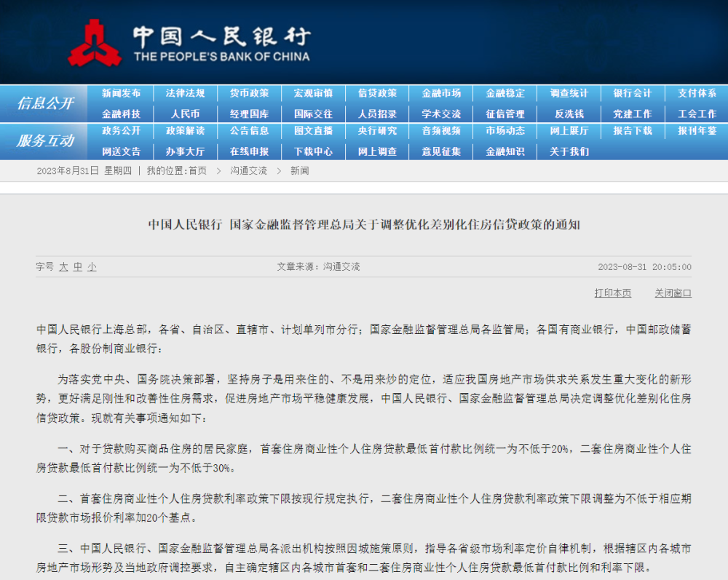Open the 反洗钱 navigation link
Viewport: 728px width, 580px height.
point(569,114)
